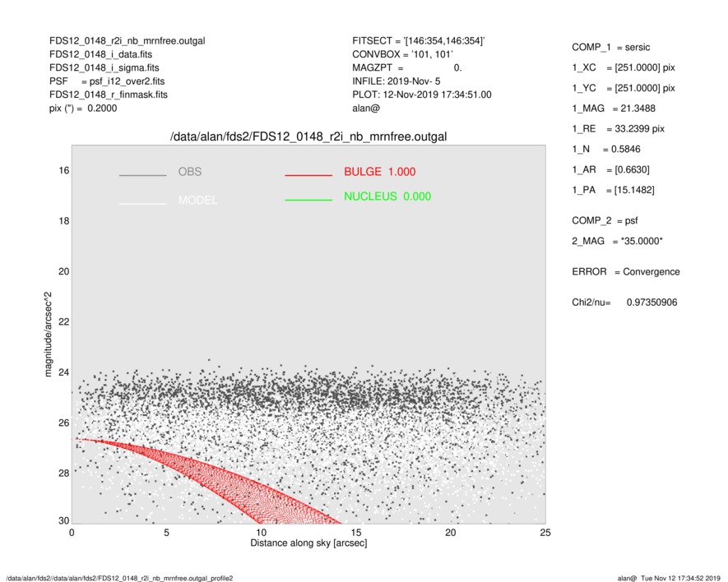Click the PLOT: 12-Nov-2019 timestamp line

421,95
